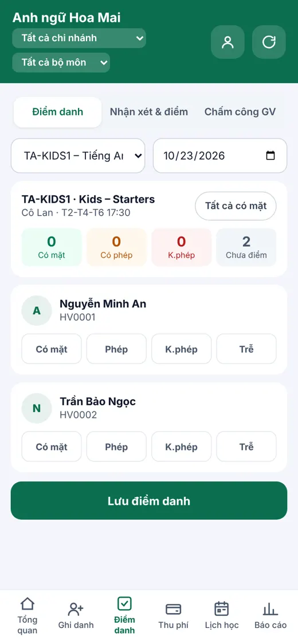298x644 pixels.
Task: Open Thu phí card icon
Action: (x=173, y=609)
